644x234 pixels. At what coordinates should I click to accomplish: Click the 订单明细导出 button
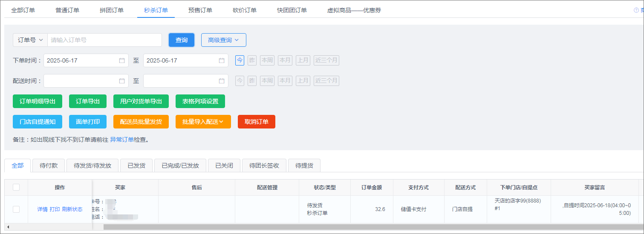38,101
